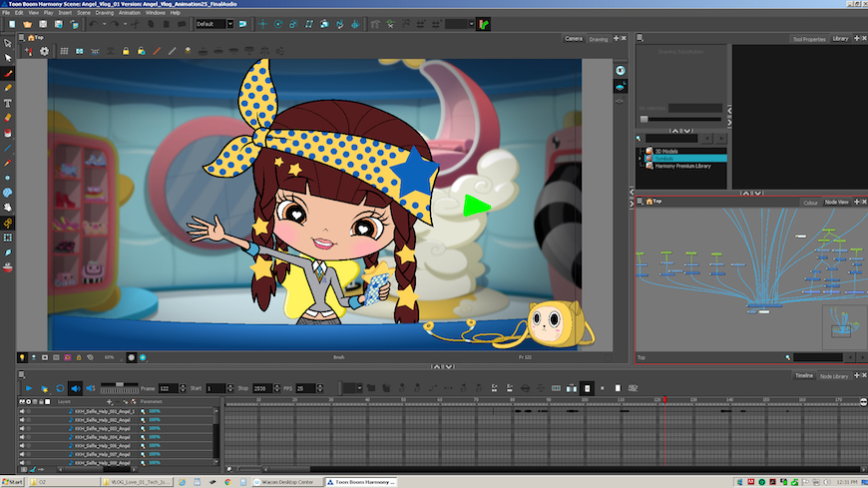868x488 pixels.
Task: Mute the XKH_Selfie_Help_007_Angel layer
Action: (22, 454)
